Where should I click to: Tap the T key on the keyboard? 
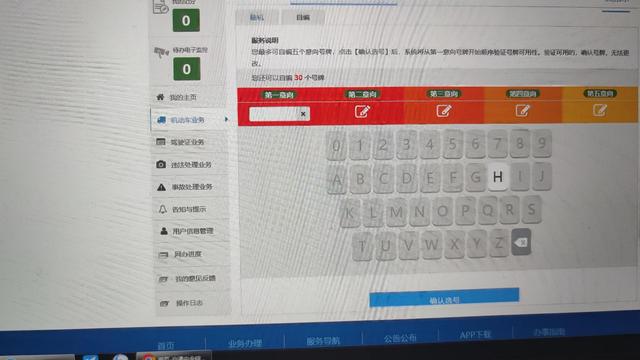click(362, 246)
